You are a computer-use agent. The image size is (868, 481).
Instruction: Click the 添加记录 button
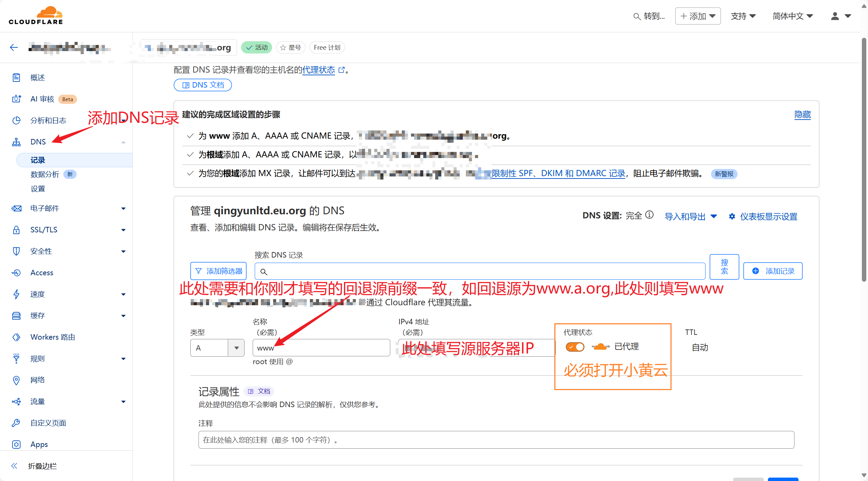[773, 271]
